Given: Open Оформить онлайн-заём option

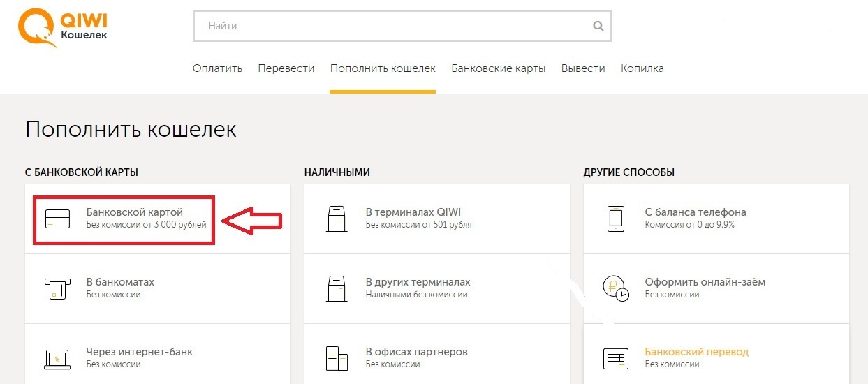Looking at the screenshot, I should click(x=716, y=288).
